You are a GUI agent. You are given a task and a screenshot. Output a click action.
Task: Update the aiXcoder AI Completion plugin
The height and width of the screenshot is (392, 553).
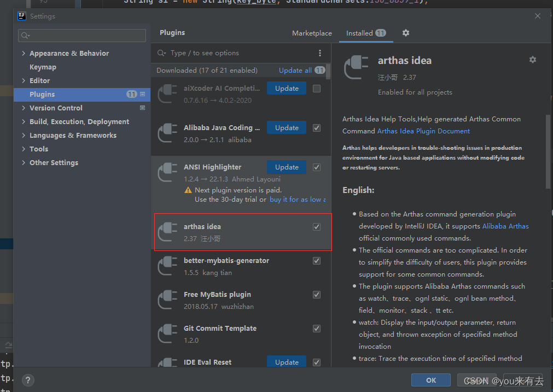click(287, 89)
